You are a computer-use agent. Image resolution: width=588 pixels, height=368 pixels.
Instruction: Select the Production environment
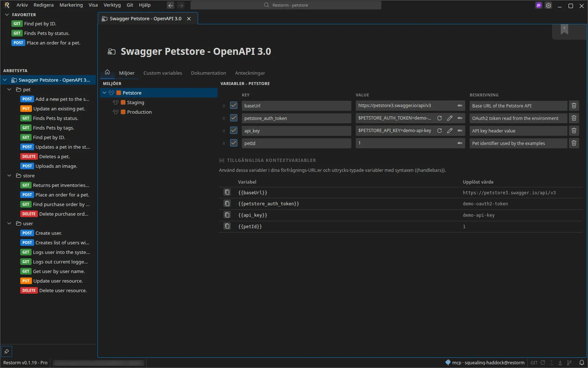click(x=139, y=112)
